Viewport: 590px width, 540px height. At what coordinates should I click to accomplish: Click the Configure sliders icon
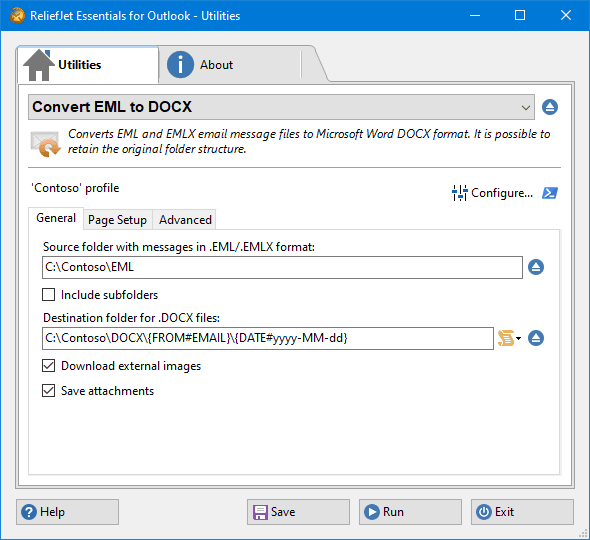coord(459,193)
